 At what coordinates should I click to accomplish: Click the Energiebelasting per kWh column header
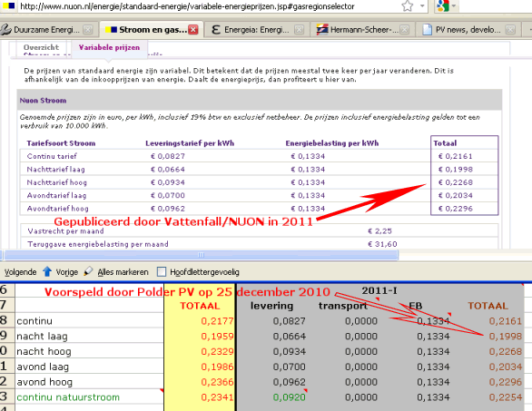(x=332, y=143)
